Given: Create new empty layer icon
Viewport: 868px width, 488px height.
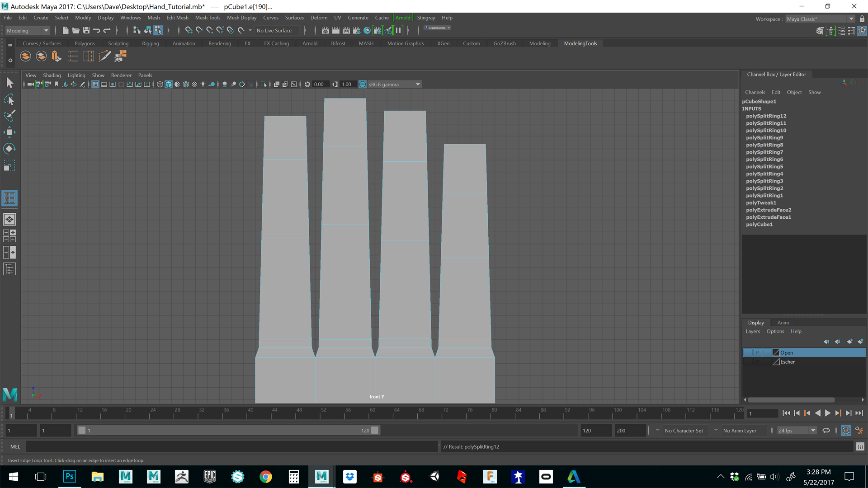Looking at the screenshot, I should click(x=849, y=342).
